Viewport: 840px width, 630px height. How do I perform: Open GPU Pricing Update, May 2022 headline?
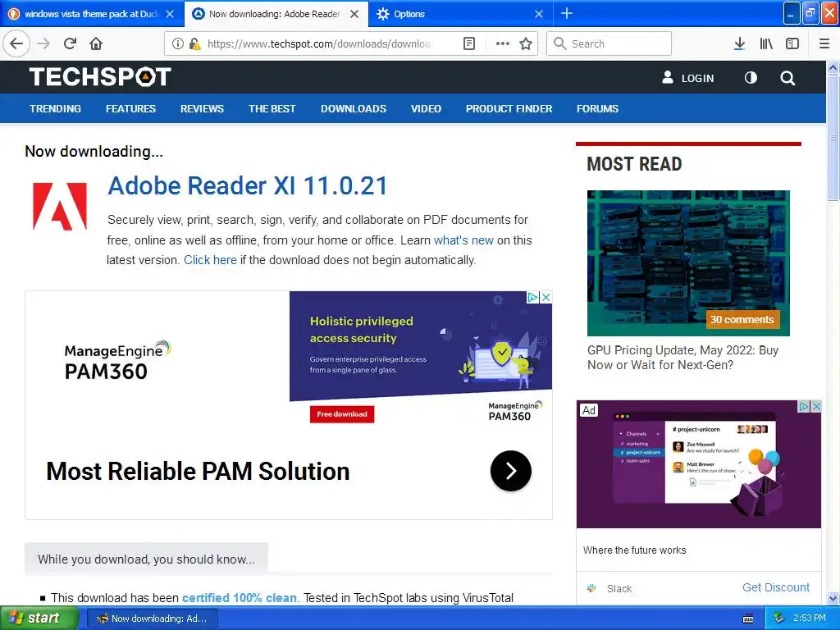683,358
